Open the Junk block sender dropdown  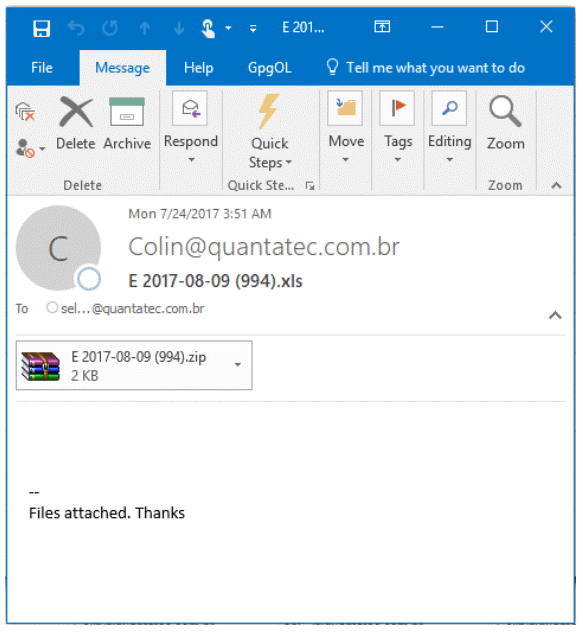click(x=30, y=149)
